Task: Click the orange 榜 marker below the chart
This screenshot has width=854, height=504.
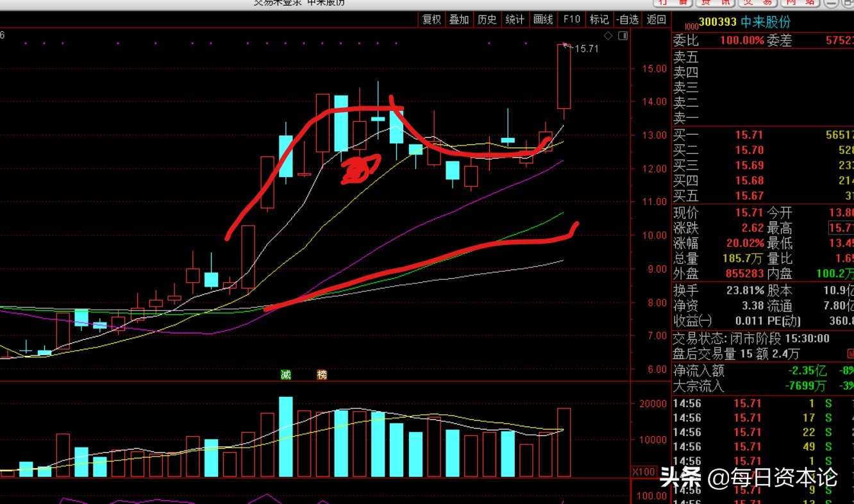Action: (x=322, y=374)
